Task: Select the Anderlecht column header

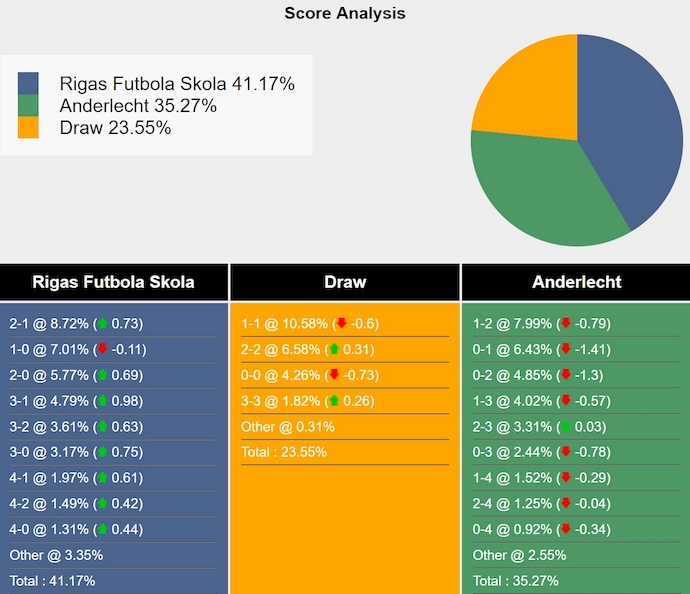Action: pos(576,282)
